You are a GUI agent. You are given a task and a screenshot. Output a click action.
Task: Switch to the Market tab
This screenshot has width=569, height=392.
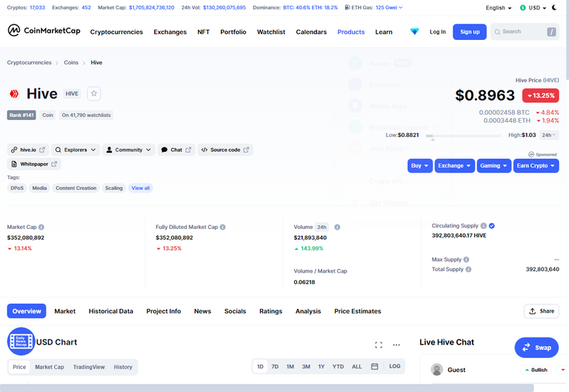point(65,311)
